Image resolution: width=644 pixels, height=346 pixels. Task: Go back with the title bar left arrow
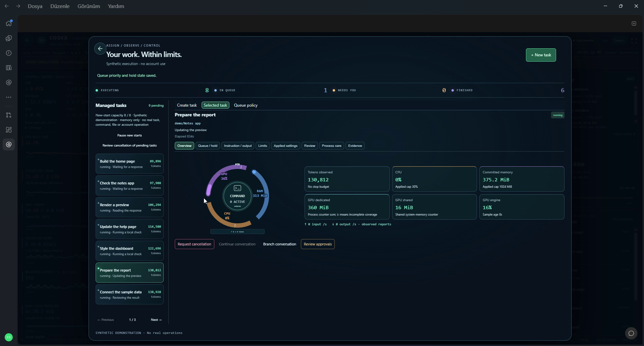tap(7, 6)
